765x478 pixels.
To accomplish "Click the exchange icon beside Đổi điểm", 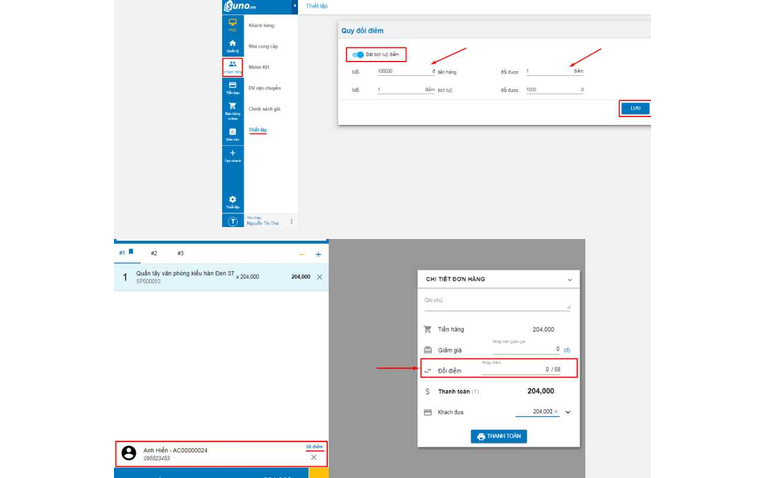I will pyautogui.click(x=428, y=371).
